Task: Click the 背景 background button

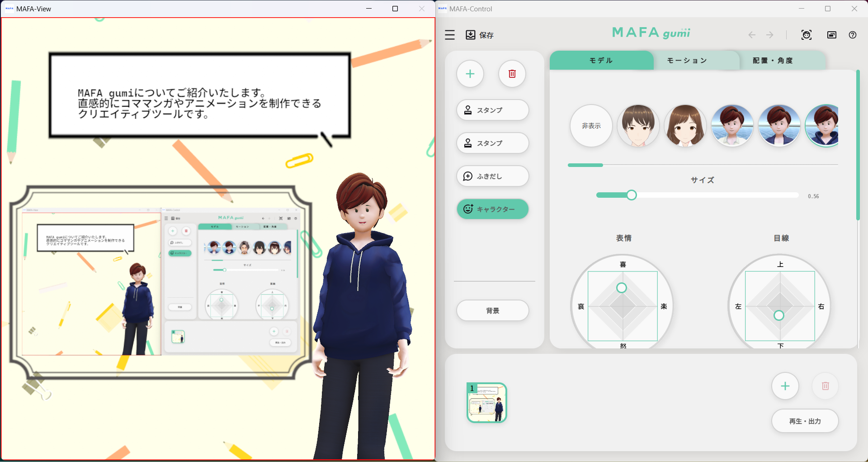Action: click(x=493, y=310)
